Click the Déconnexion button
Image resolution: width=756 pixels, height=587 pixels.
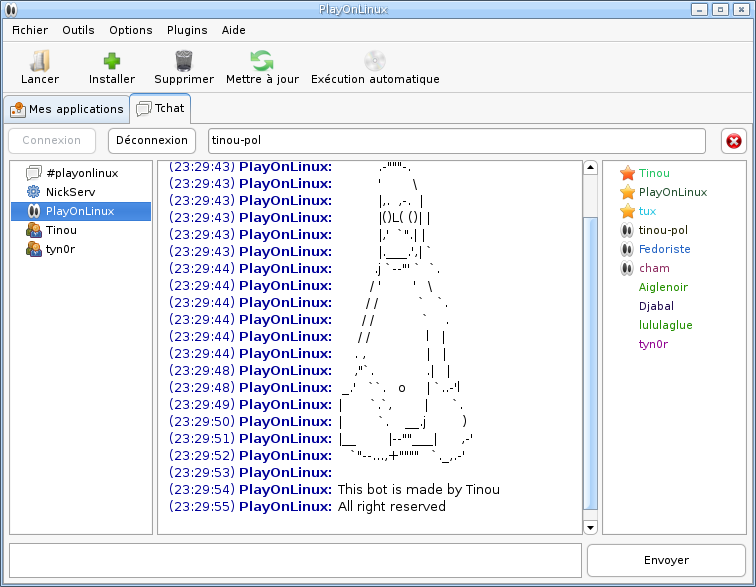(x=151, y=141)
